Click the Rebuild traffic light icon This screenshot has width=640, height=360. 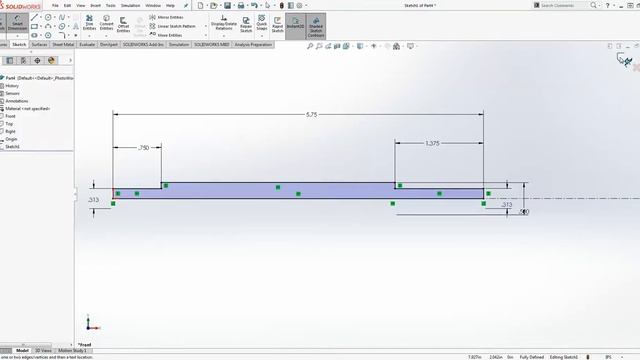[x=282, y=6]
